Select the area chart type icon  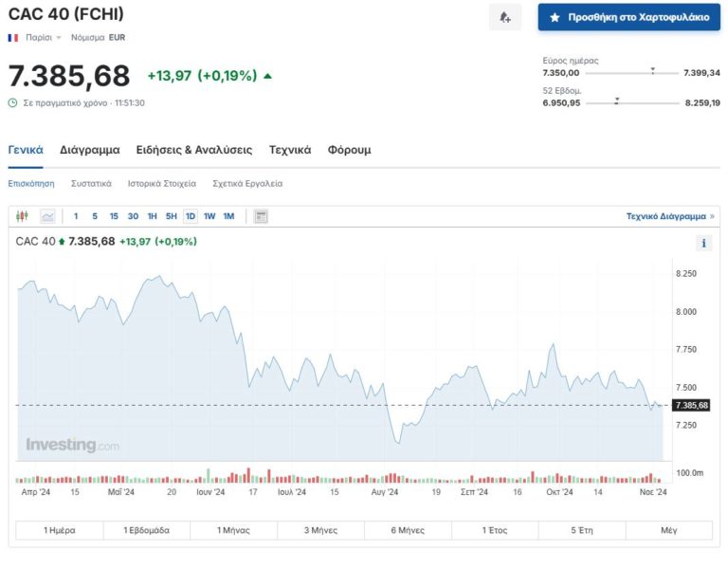[47, 216]
